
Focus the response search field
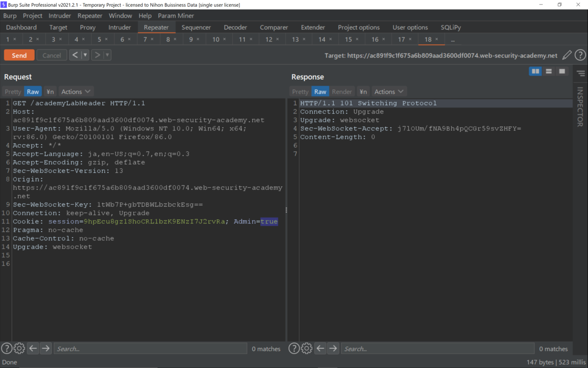click(x=438, y=348)
